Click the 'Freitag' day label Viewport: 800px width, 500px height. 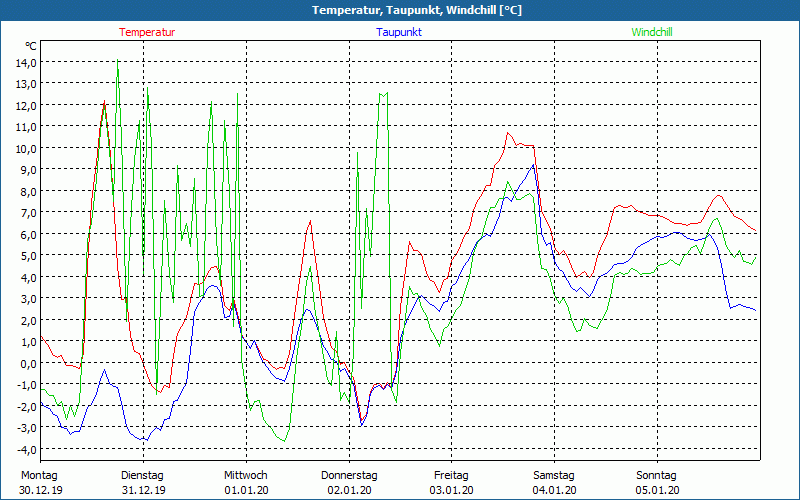[x=452, y=476]
